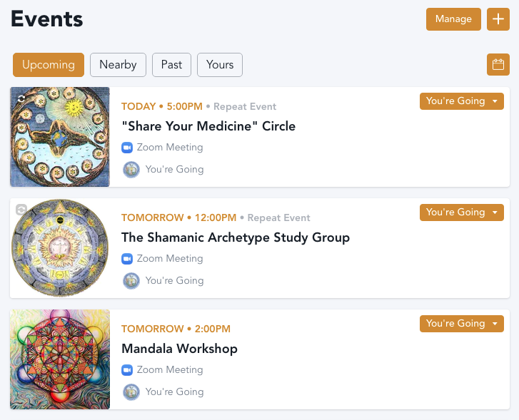Expand You're Going dropdown for Shamanic Archetype
Viewport: 519px width, 420px height.
click(495, 212)
